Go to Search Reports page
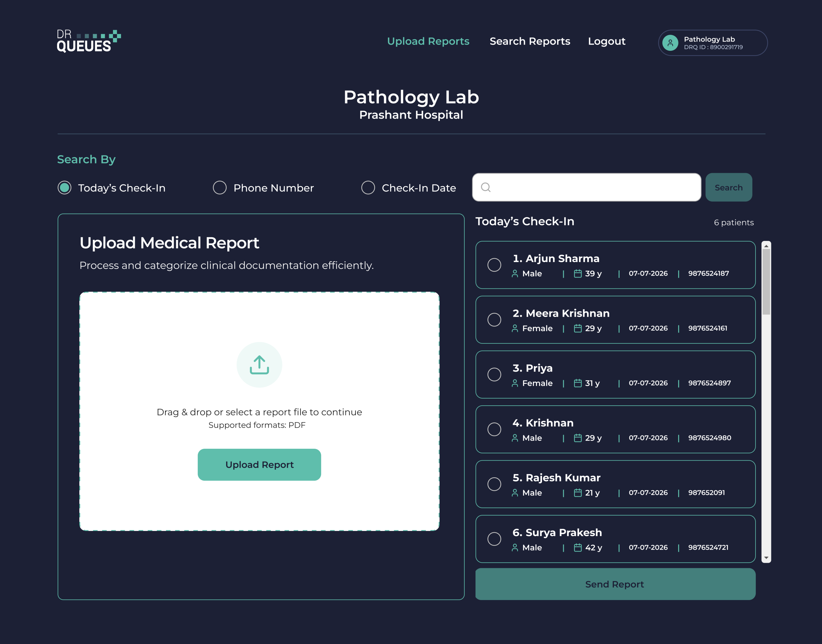Screen dimensions: 822x644 tap(529, 41)
